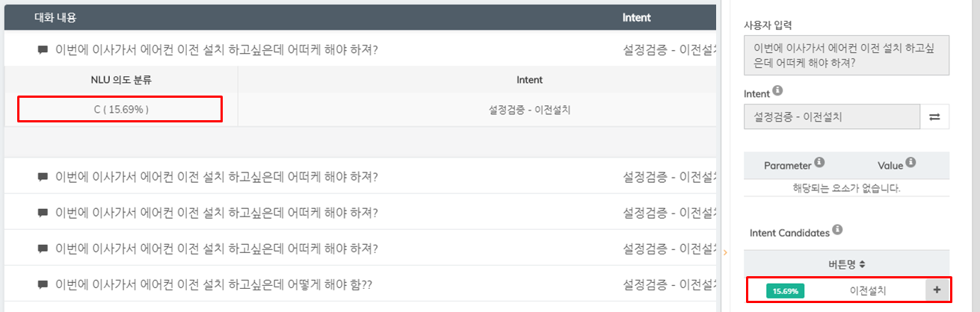
Task: Click the swap arrows icon beside Intent field
Action: tap(934, 117)
